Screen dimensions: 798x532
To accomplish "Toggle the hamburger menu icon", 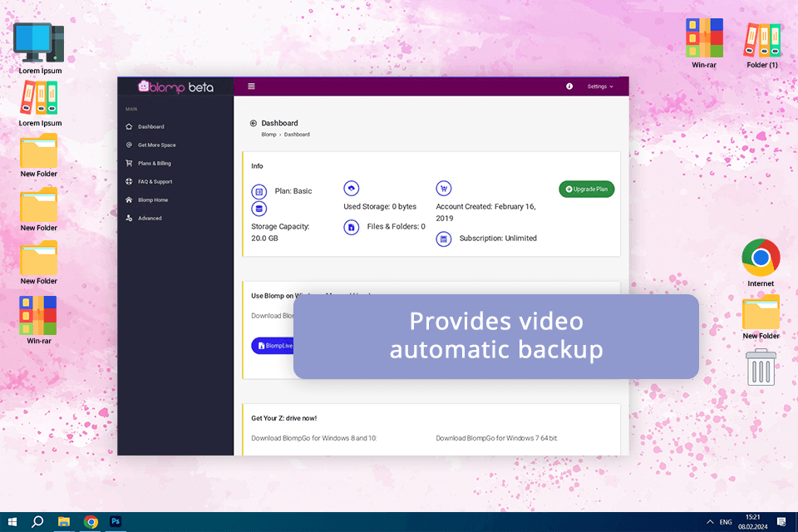I will click(251, 86).
